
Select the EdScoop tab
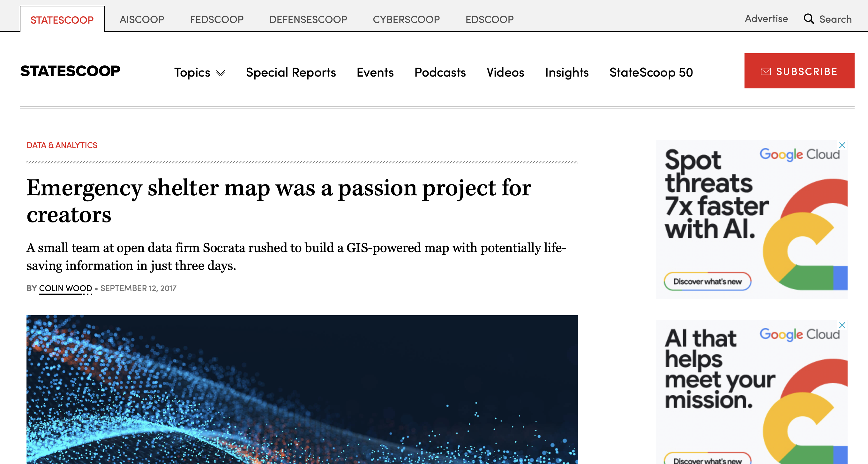point(489,19)
